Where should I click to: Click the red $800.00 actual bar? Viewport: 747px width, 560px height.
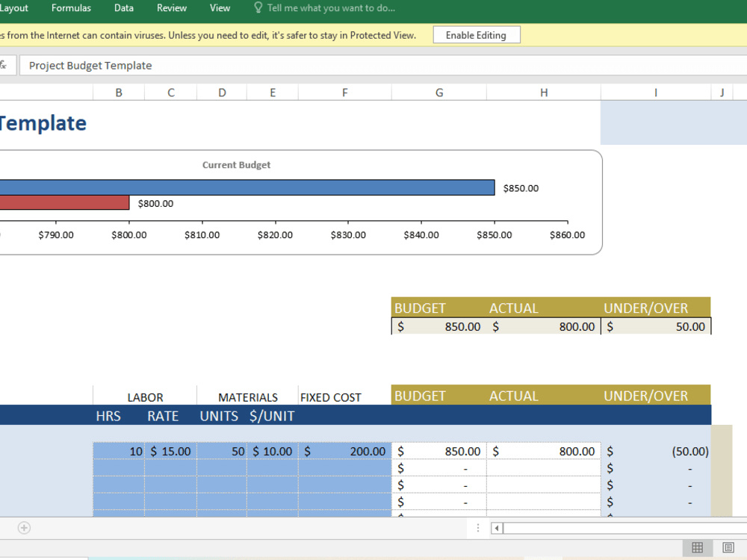click(64, 202)
